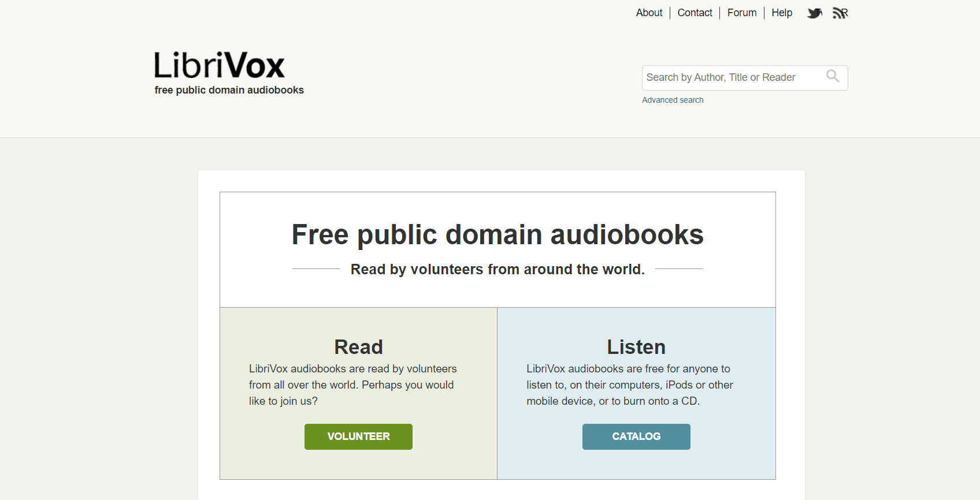Focus the Search by Author, Title field
The width and height of the screenshot is (980, 500).
point(731,77)
